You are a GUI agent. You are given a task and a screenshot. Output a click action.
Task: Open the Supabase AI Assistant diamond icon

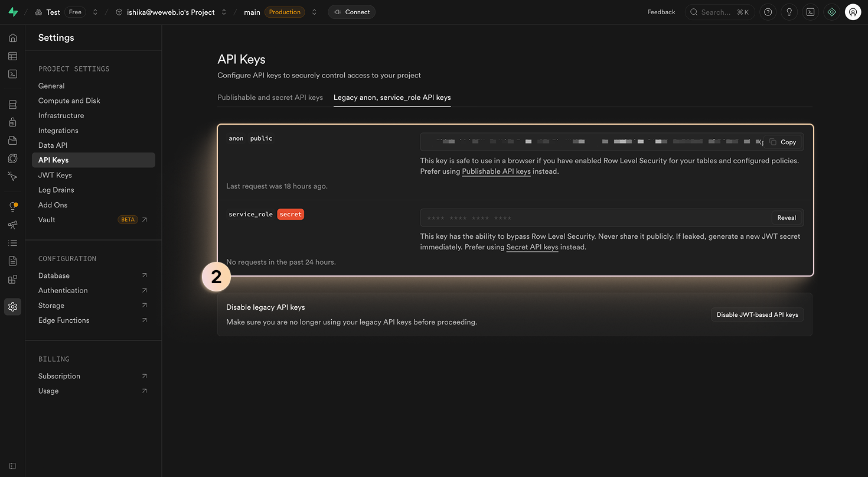point(831,12)
